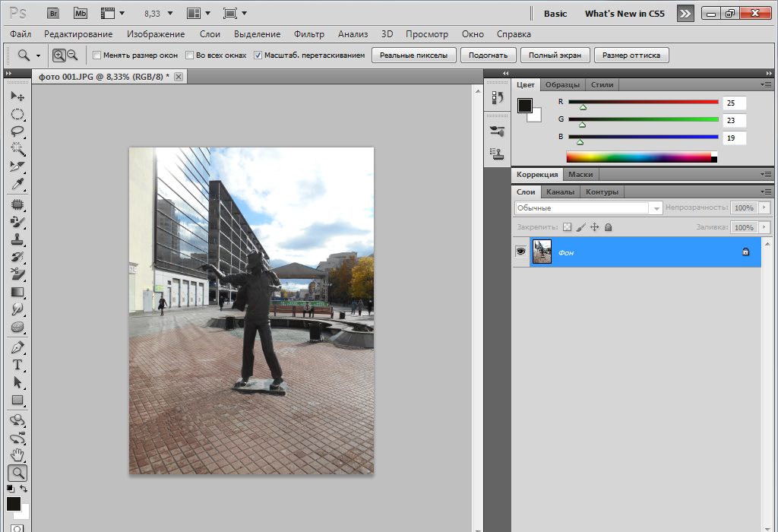Click the 'Подогнать' button

(x=489, y=55)
